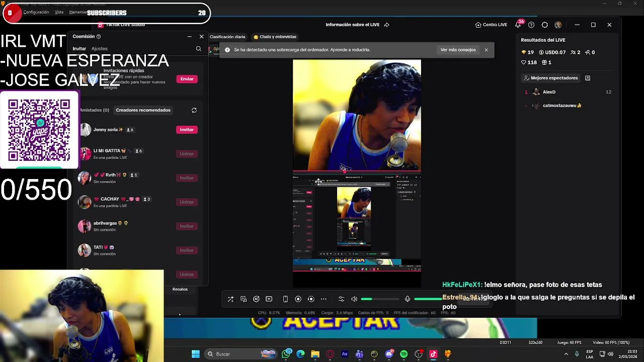The image size is (644, 362).
Task: Click Unirse for TATI
Action: [x=187, y=250]
